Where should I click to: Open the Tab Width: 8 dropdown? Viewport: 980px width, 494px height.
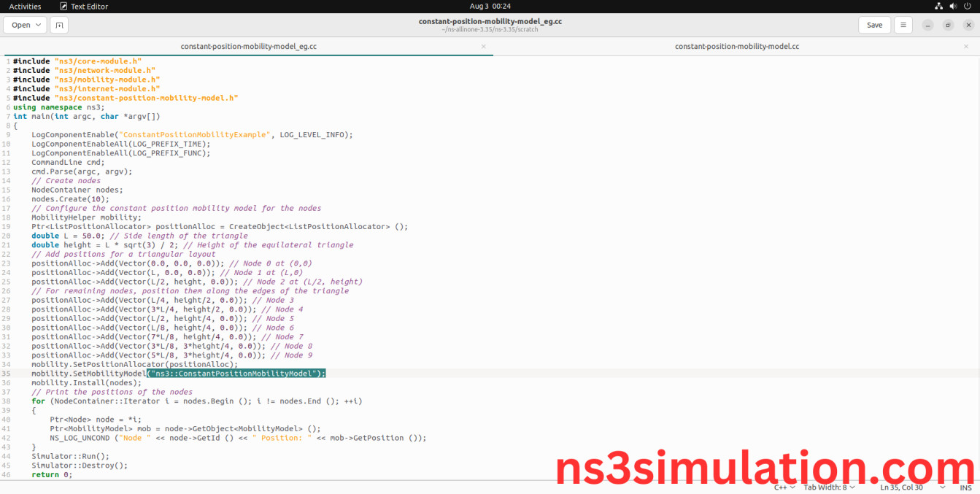point(828,487)
